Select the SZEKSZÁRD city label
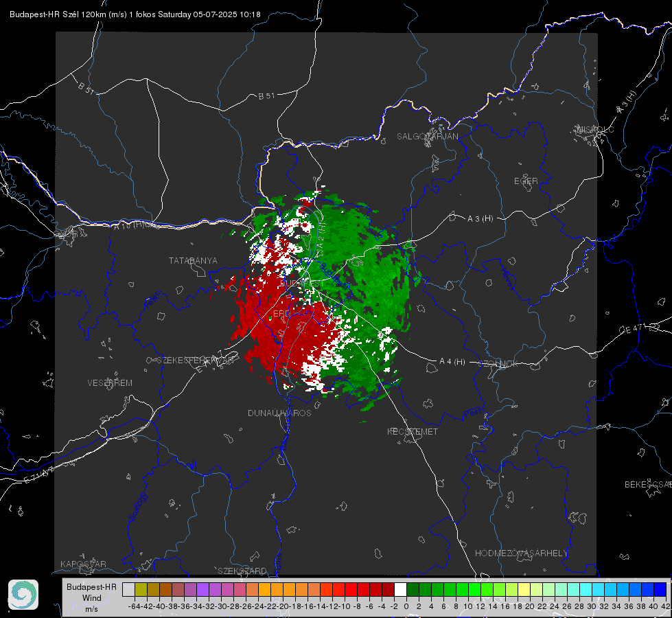 pos(242,571)
